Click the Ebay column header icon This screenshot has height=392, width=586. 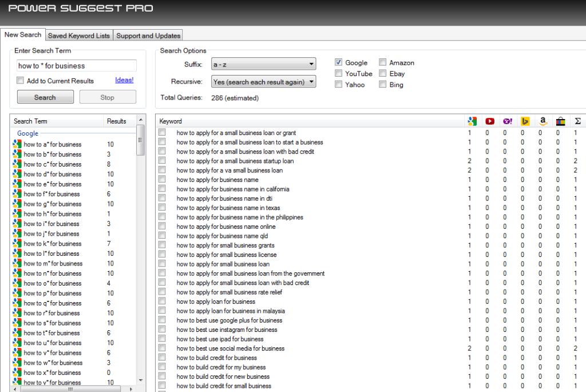coord(560,121)
